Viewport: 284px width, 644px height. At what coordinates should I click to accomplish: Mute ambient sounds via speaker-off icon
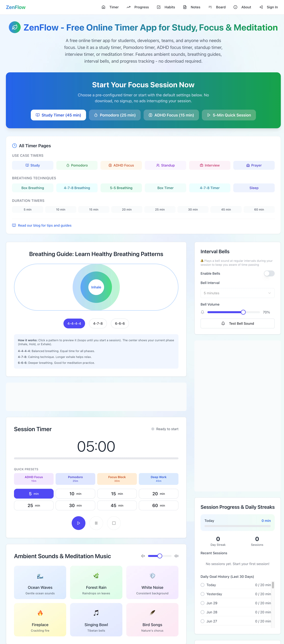point(143,556)
